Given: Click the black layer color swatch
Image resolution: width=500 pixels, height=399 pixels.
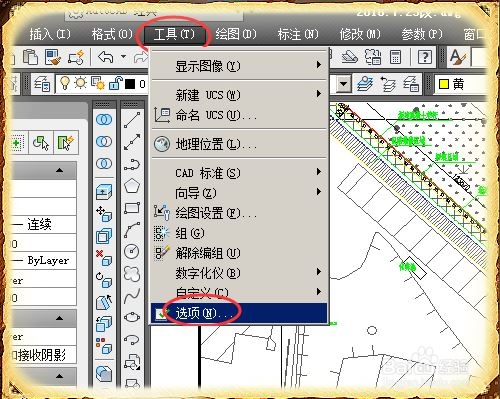Looking at the screenshot, I should click(130, 84).
